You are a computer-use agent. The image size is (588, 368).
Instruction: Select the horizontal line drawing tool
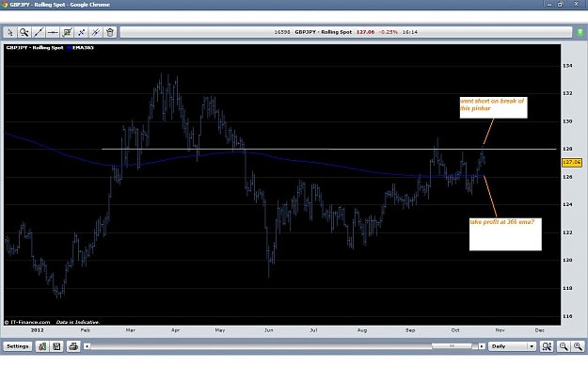coord(53,32)
